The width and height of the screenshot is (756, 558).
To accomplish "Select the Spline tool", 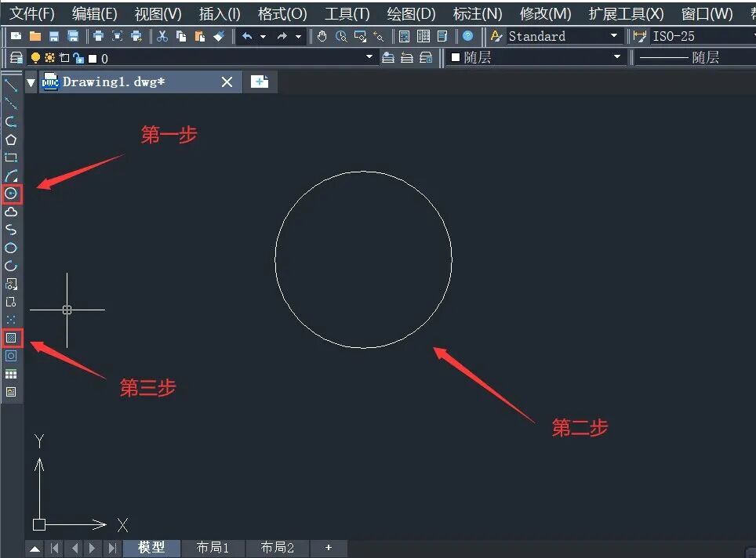I will tap(11, 230).
